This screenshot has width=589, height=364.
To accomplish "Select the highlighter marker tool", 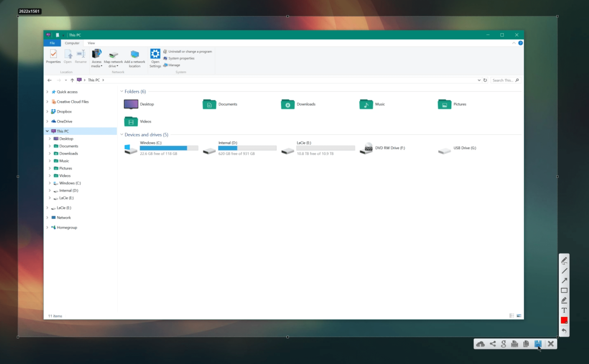I will [x=564, y=300].
